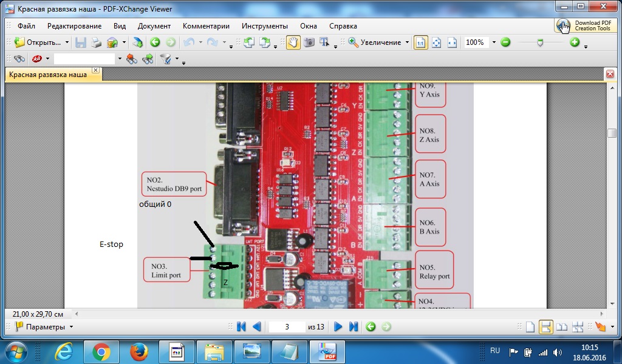This screenshot has width=622, height=364.
Task: Set view to Actual Size 1:1
Action: (x=420, y=42)
